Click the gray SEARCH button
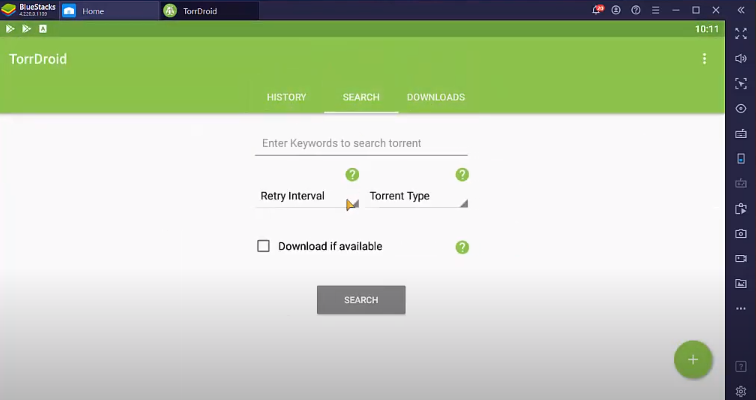 361,300
